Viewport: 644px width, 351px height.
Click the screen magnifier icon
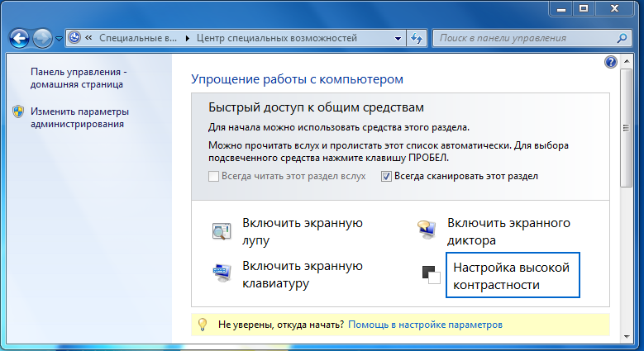(222, 231)
